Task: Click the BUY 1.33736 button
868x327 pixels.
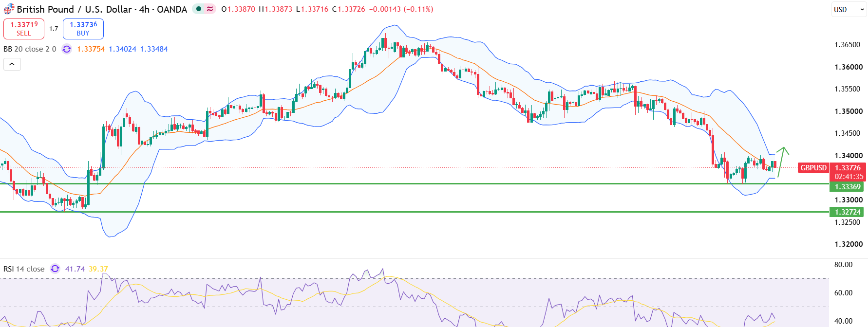Action: click(x=83, y=29)
